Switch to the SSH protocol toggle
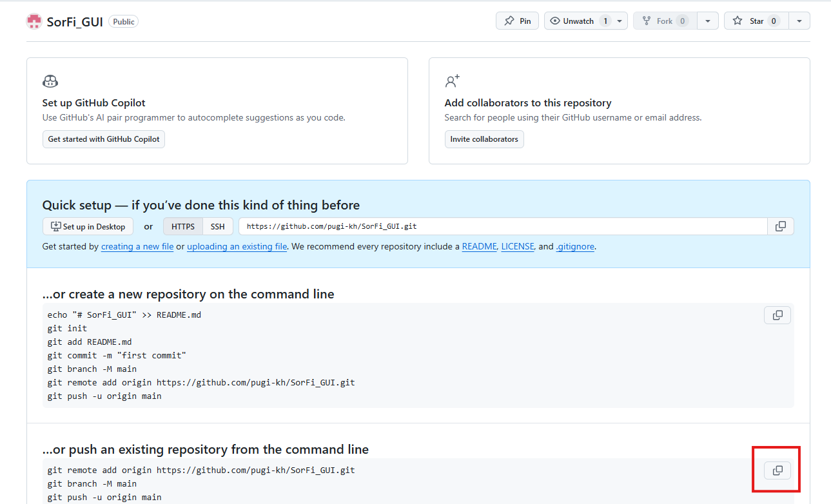Viewport: 831px width, 504px height. [218, 226]
